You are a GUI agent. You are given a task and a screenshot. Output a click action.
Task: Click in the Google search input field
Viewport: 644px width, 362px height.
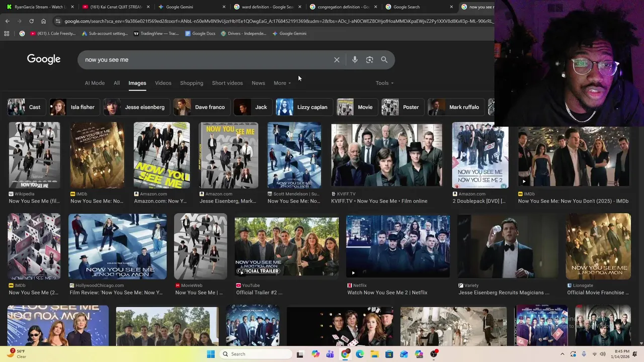tap(206, 60)
